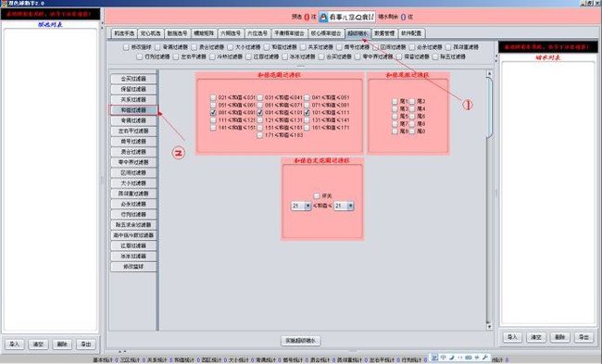Tick the 尾0 sum-tail checkbox
Viewport: 602px width, 364px height.
412,132
